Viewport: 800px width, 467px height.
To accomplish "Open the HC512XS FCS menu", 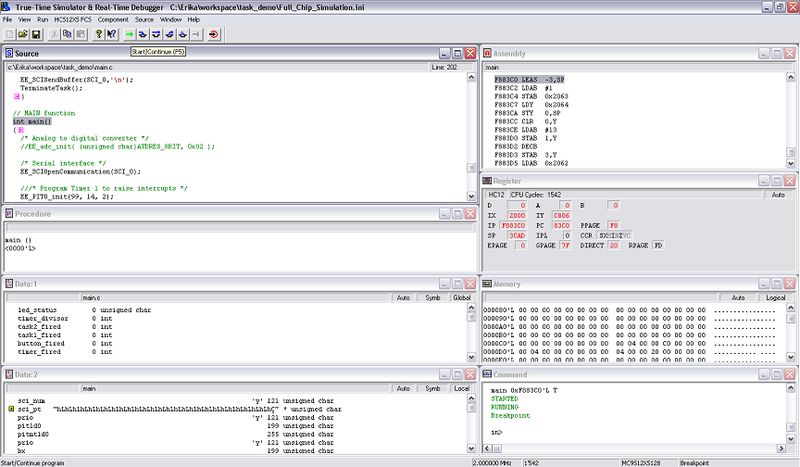I will coord(72,19).
